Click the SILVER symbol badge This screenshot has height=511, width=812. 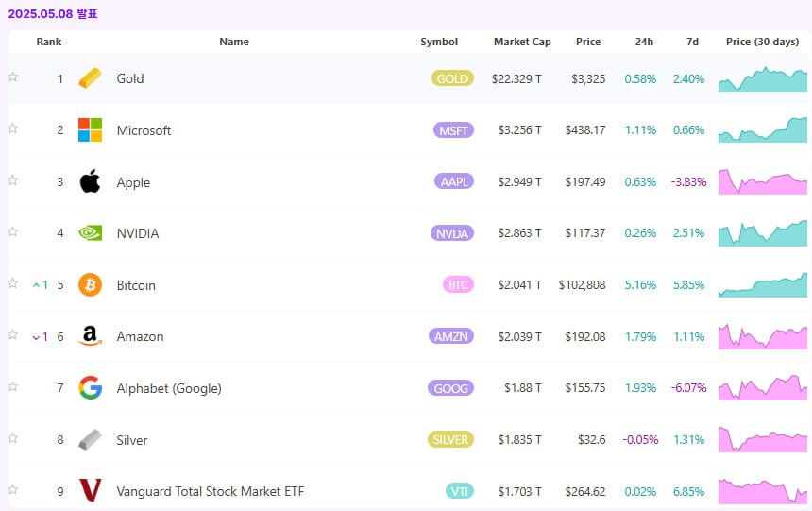click(x=450, y=439)
